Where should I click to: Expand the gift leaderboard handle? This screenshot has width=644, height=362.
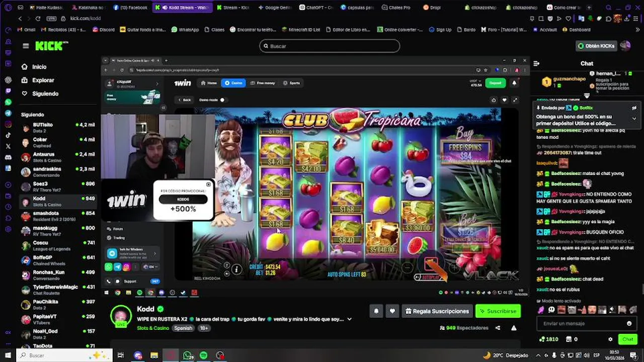coord(587,96)
